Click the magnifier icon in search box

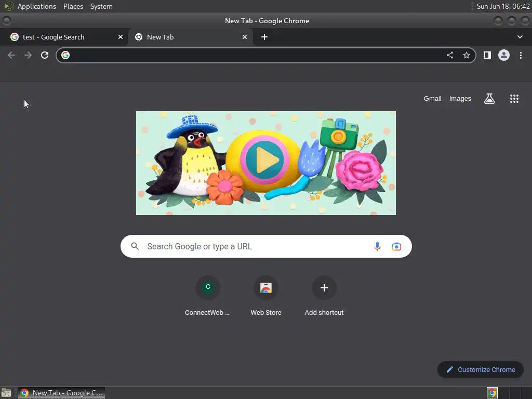[x=135, y=246]
